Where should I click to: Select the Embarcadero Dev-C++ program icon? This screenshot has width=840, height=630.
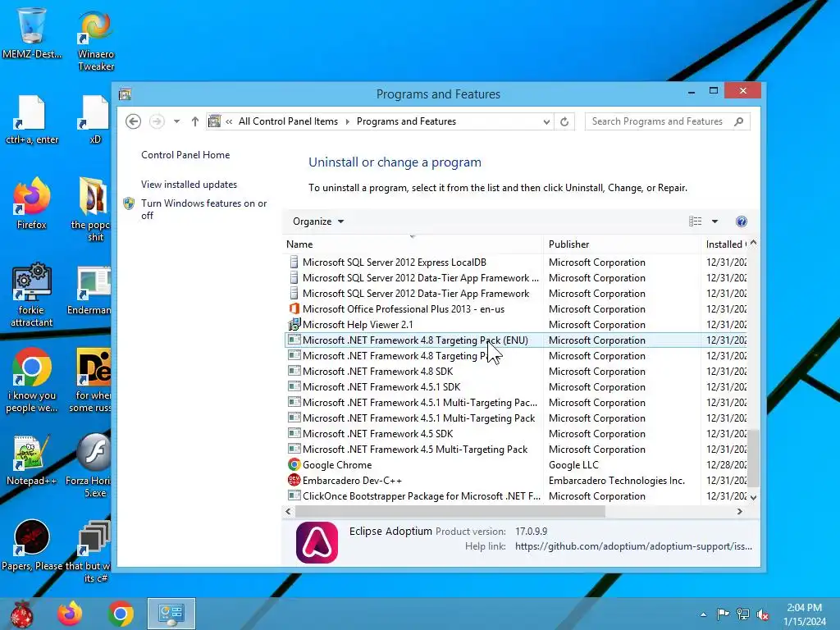tap(294, 480)
